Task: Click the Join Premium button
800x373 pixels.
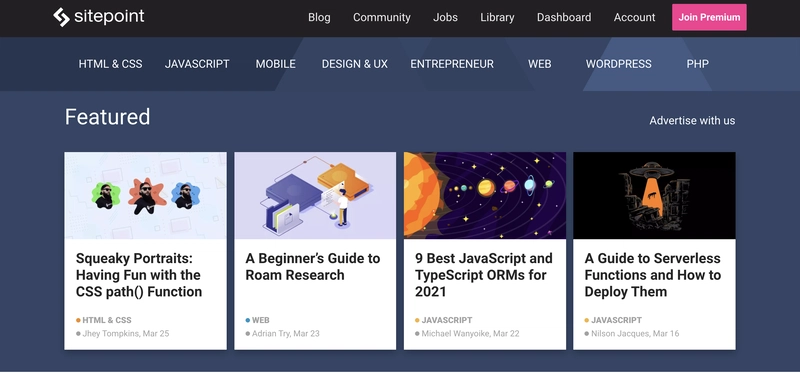Action: click(x=709, y=17)
